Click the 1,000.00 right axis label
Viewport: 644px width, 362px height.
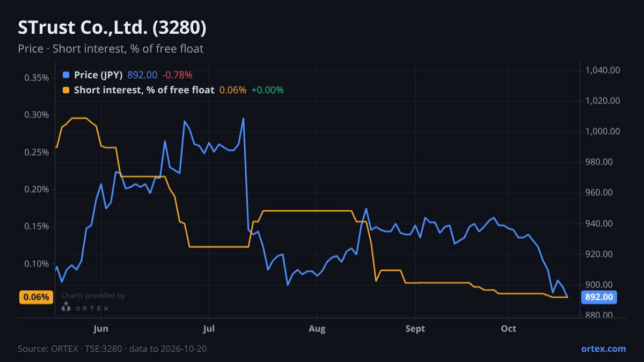pyautogui.click(x=603, y=131)
